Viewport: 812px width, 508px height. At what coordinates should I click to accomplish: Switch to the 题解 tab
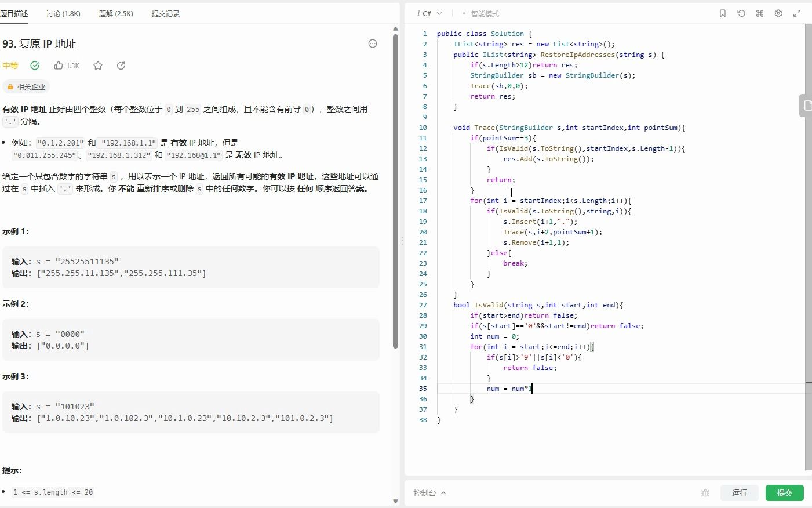116,13
